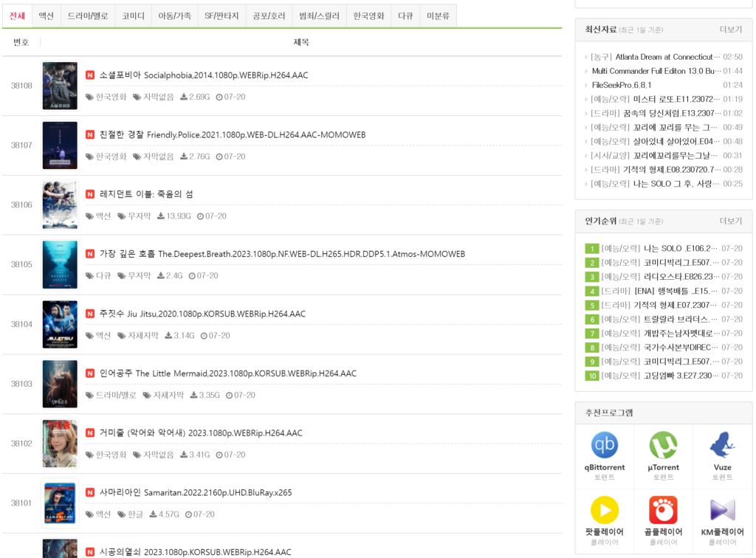756x558 pixels.
Task: Click the N badge beside 주짓수 Jiu Jitsu
Action: pos(90,314)
